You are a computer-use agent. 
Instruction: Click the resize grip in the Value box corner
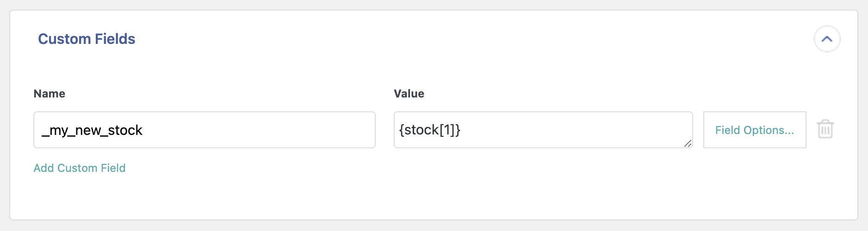pyautogui.click(x=688, y=144)
